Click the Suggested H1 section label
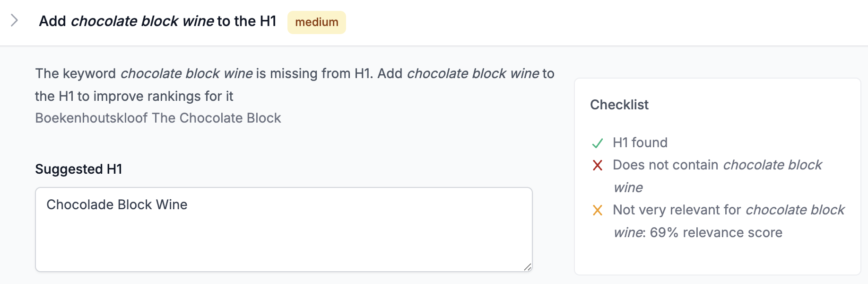The image size is (868, 284). (78, 169)
